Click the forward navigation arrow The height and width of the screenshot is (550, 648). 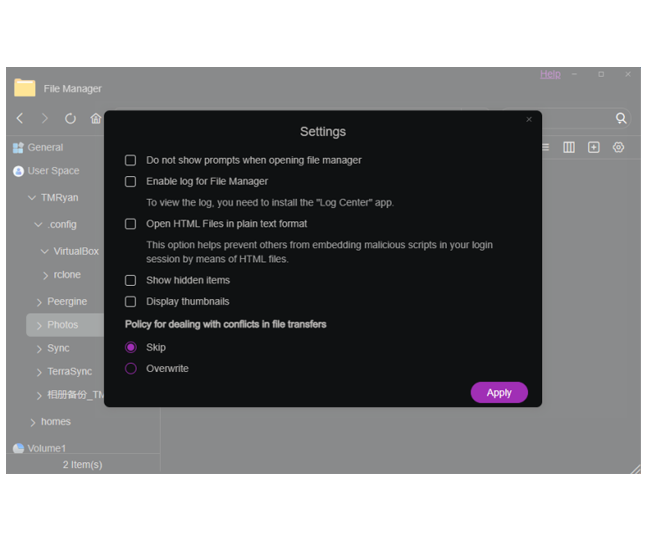pyautogui.click(x=45, y=118)
